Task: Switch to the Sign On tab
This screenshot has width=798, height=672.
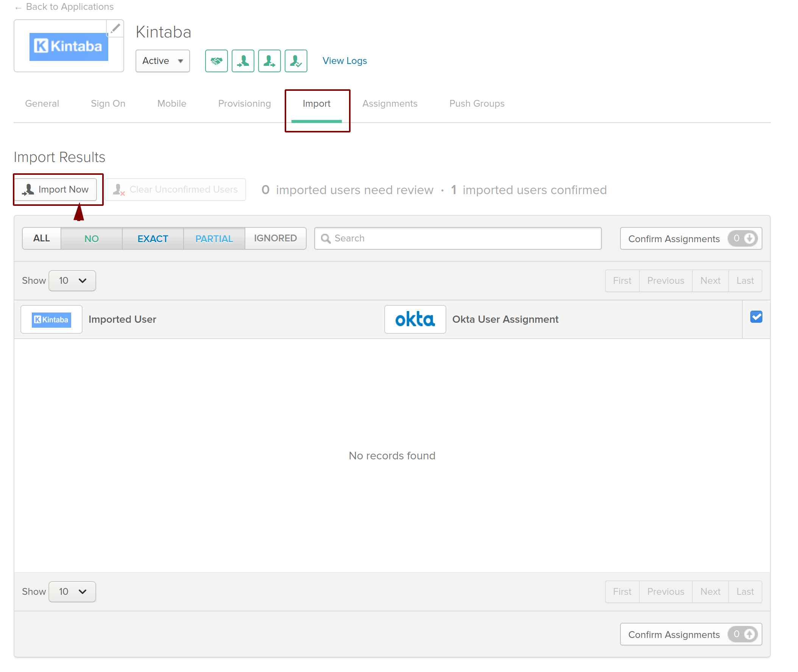Action: [108, 104]
